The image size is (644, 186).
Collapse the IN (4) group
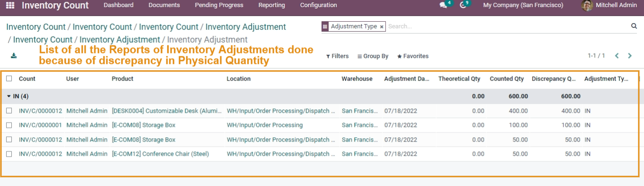18,96
